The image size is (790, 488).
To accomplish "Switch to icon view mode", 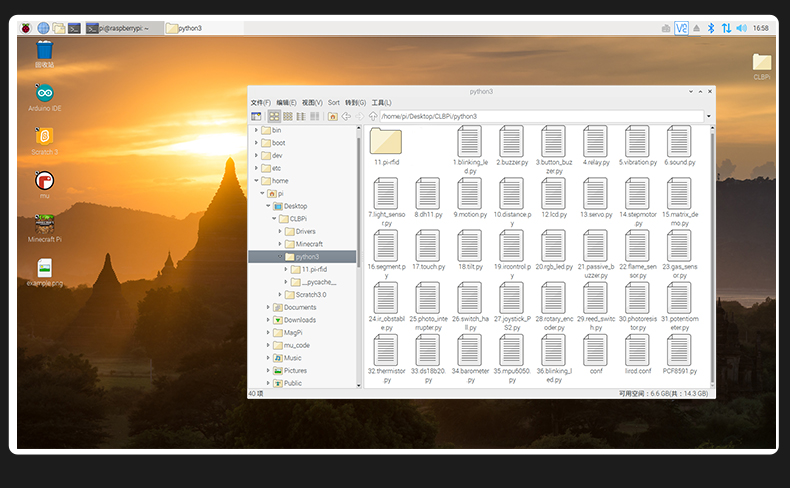I will pos(274,116).
